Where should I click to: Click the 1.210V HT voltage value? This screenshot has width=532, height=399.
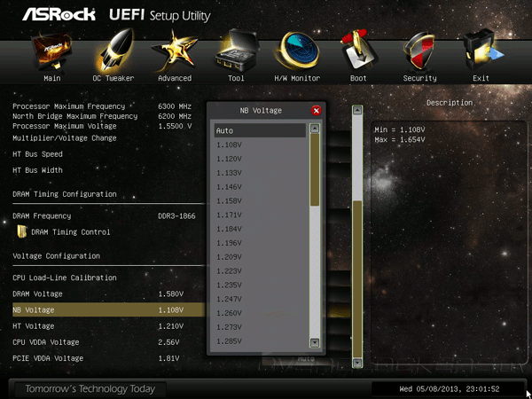click(171, 326)
